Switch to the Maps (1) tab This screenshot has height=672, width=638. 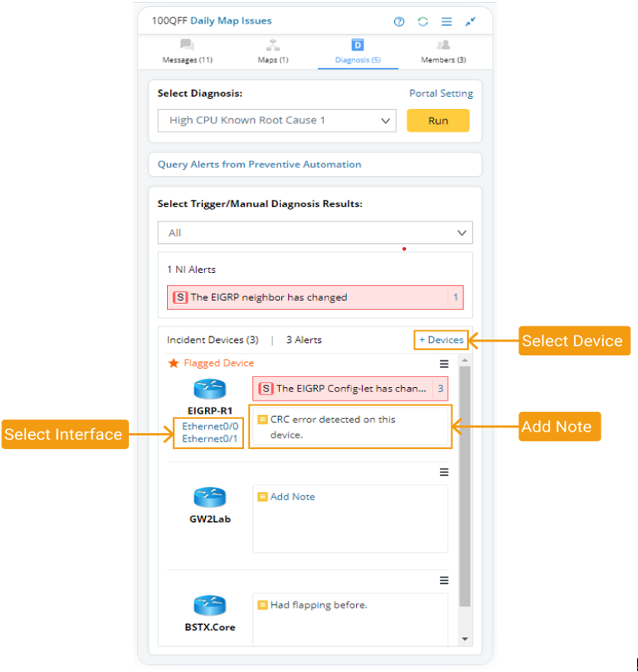click(273, 52)
